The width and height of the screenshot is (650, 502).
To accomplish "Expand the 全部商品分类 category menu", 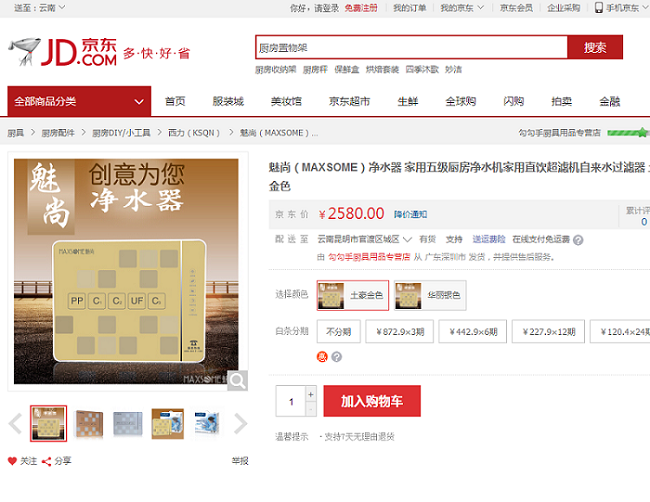I will point(79,101).
